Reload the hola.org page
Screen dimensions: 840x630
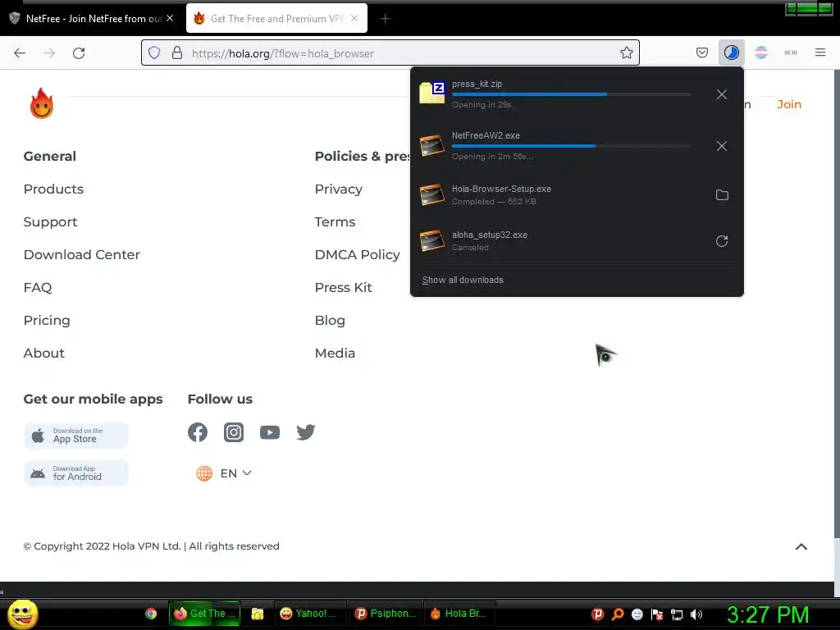pos(79,53)
